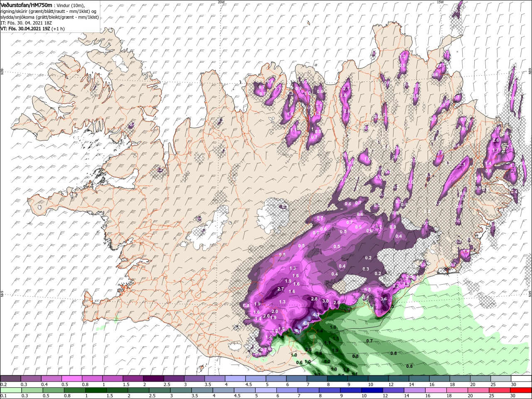
Task: Click the Veðurstofan/HM750m title text
Action: click(26, 5)
